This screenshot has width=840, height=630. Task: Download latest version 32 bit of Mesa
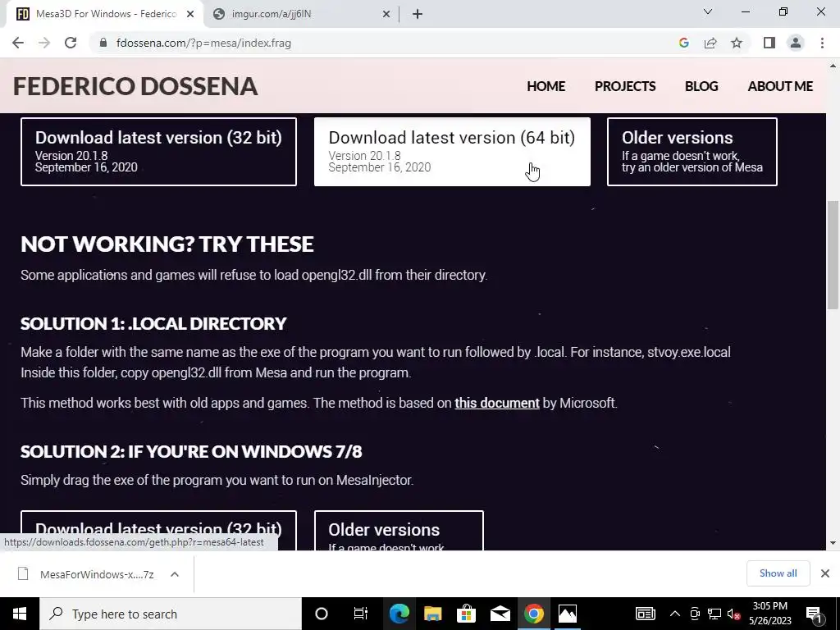(158, 152)
